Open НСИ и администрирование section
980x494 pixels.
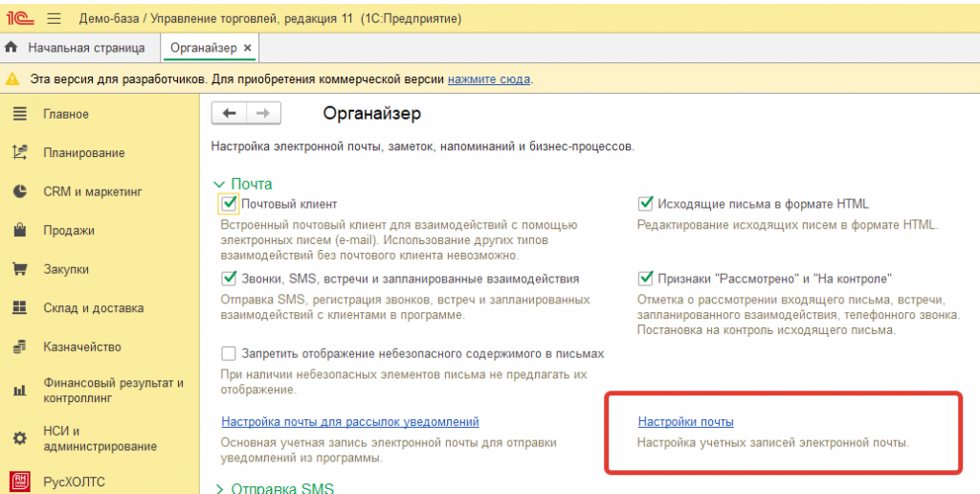coord(100,439)
